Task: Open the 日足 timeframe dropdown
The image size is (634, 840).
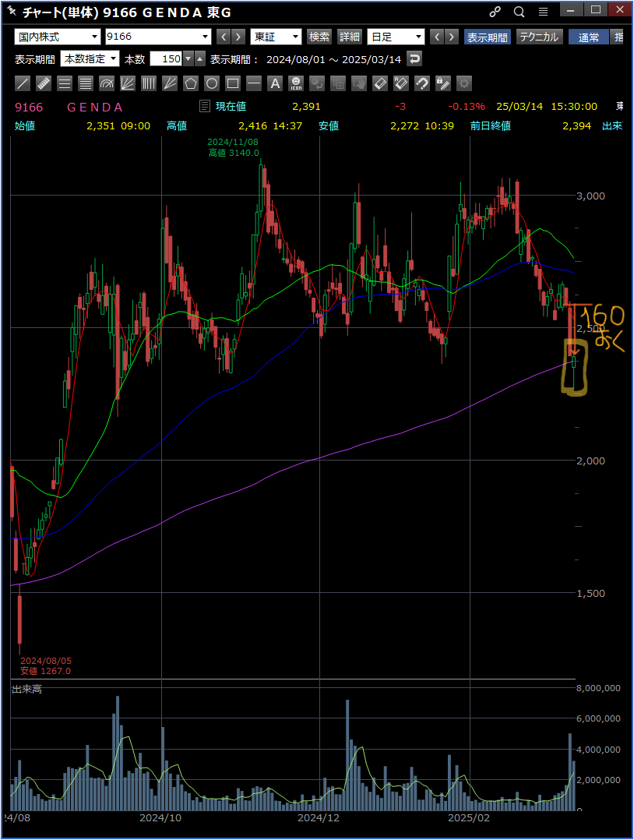Action: coord(396,37)
